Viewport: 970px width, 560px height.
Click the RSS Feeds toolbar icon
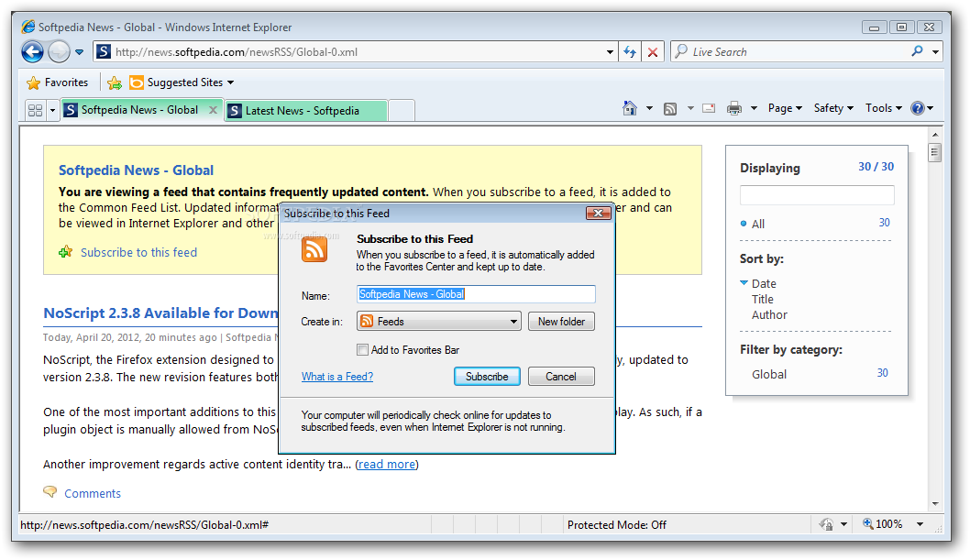[x=670, y=109]
